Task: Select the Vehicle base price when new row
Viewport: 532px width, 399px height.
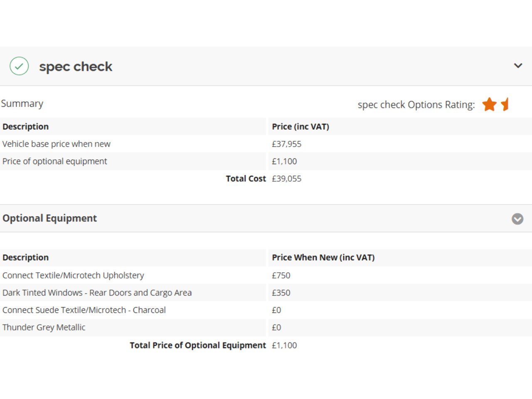Action: click(x=57, y=144)
